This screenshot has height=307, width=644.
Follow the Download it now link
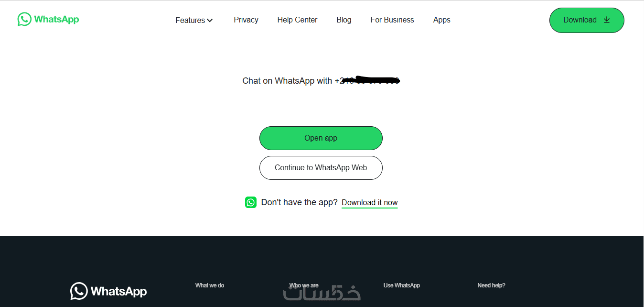(x=370, y=203)
